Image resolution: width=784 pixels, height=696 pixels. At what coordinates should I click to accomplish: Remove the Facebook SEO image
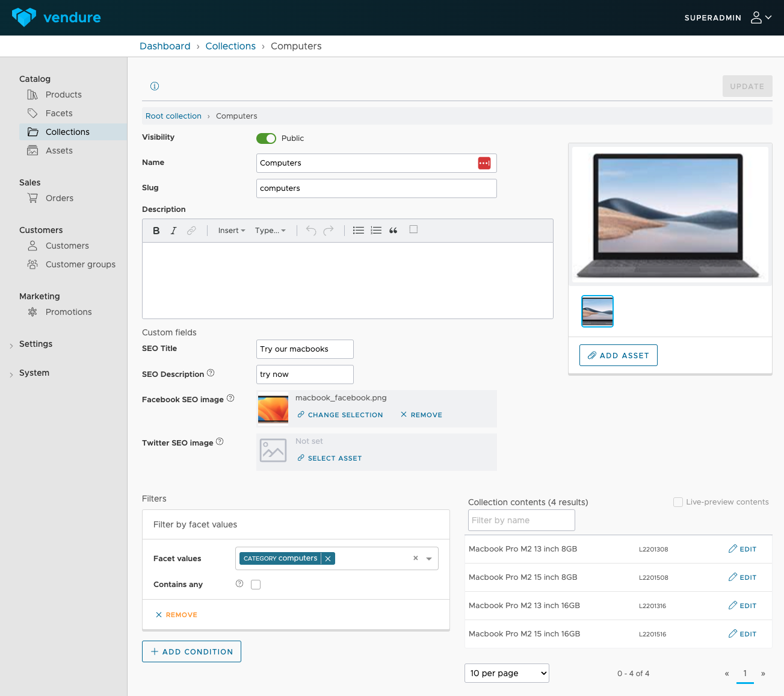(421, 415)
